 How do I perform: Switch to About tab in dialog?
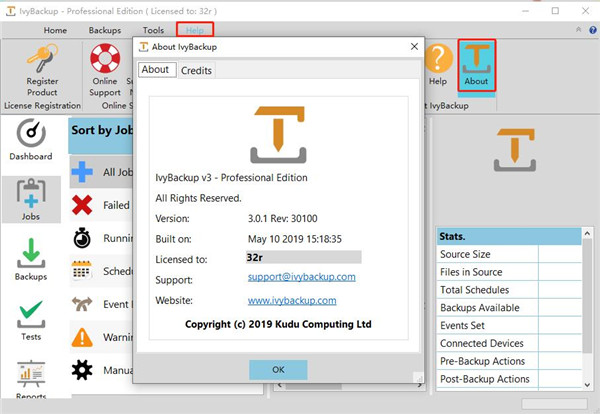pos(155,70)
